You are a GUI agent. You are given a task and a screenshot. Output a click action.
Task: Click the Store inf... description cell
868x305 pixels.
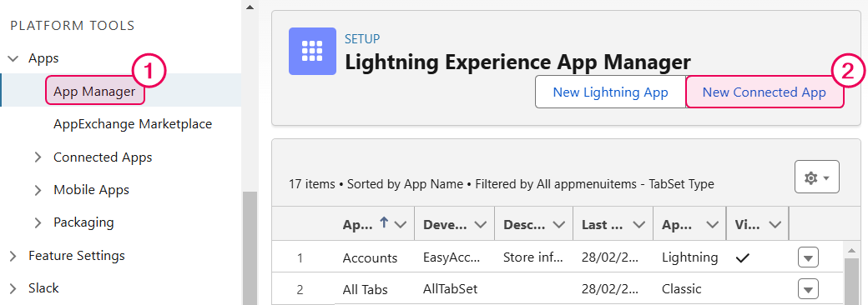(x=533, y=257)
